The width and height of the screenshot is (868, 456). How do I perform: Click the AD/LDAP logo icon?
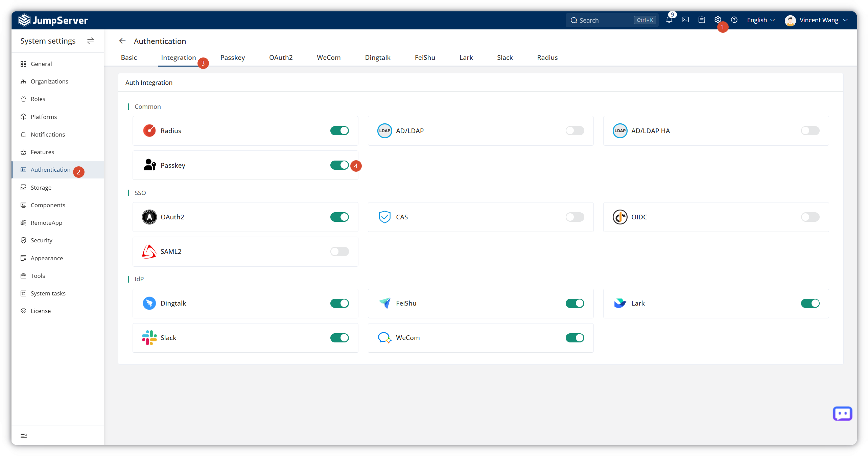pos(384,131)
